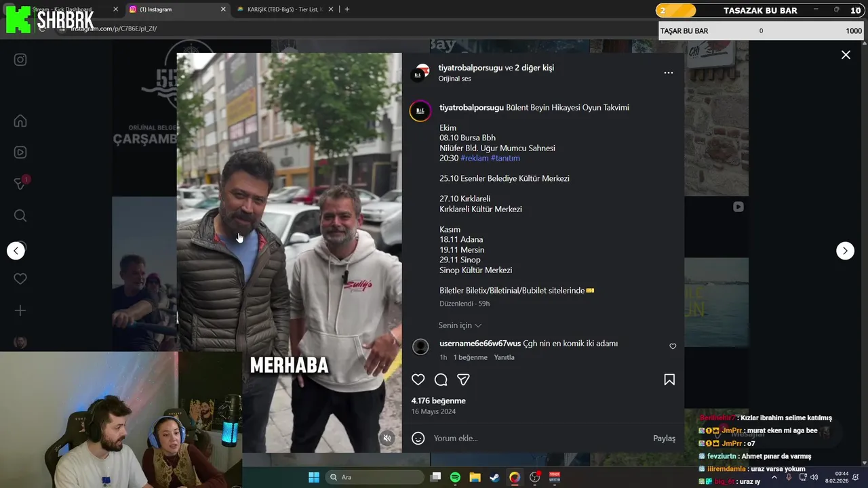Open the 2 diğer kişi collaborators link

click(534, 68)
